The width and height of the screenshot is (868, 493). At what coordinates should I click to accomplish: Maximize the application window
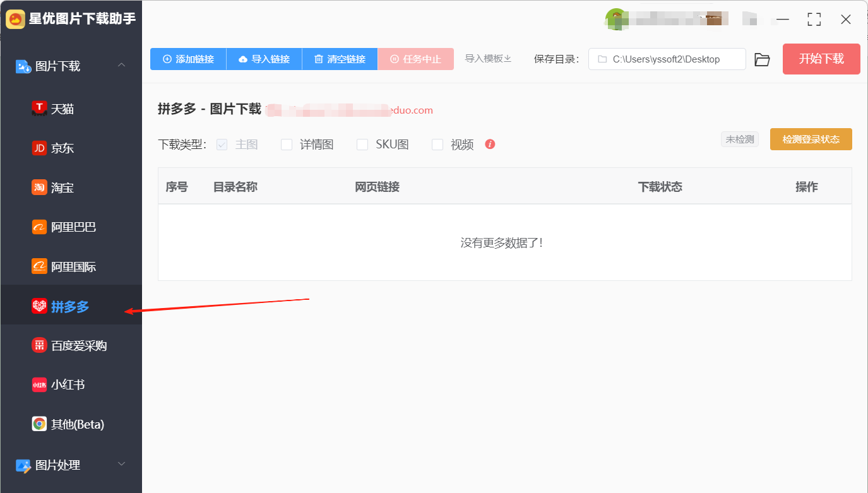[x=814, y=20]
